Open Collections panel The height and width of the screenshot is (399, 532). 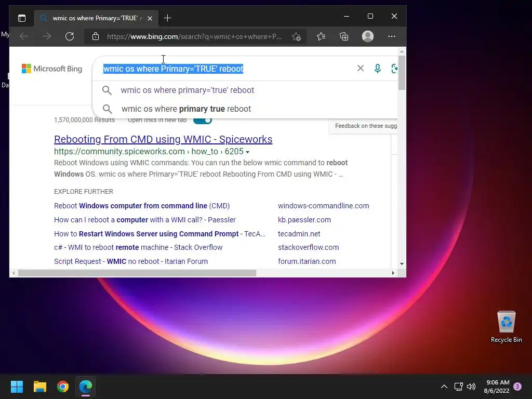(x=344, y=36)
